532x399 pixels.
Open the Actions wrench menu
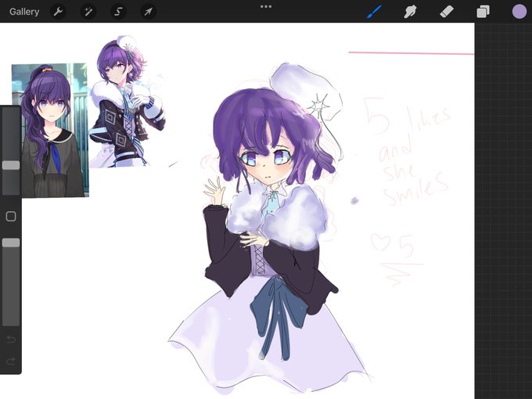click(x=59, y=13)
